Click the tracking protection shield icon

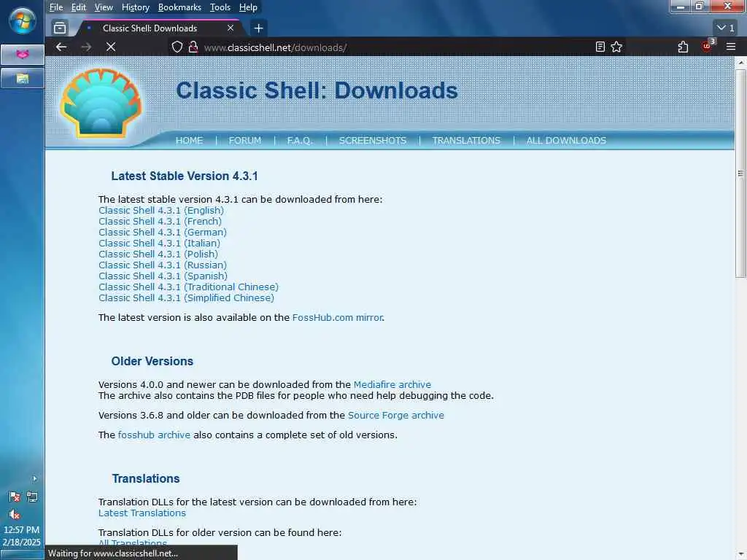(x=177, y=47)
